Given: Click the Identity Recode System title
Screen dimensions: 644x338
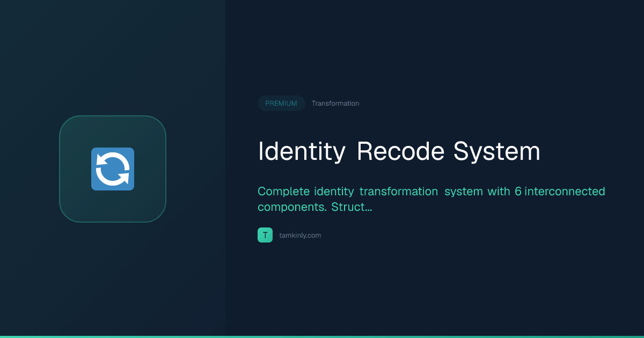Looking at the screenshot, I should (x=399, y=151).
